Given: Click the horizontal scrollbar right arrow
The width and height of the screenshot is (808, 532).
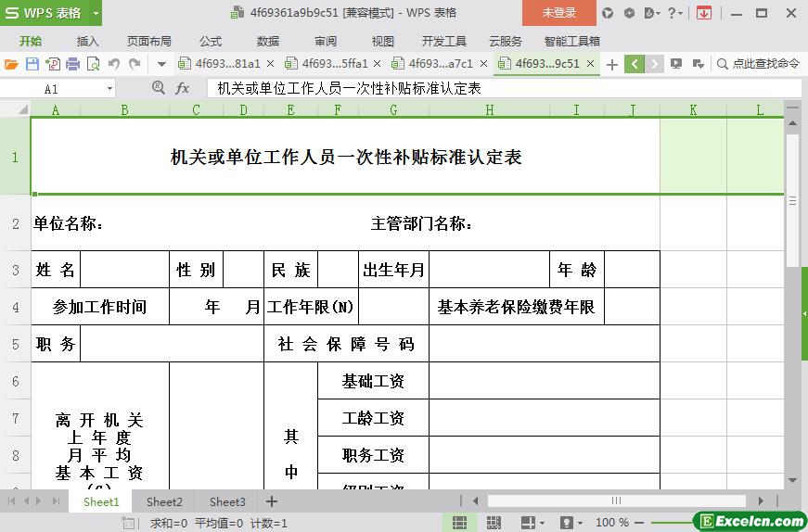Looking at the screenshot, I should [x=761, y=500].
